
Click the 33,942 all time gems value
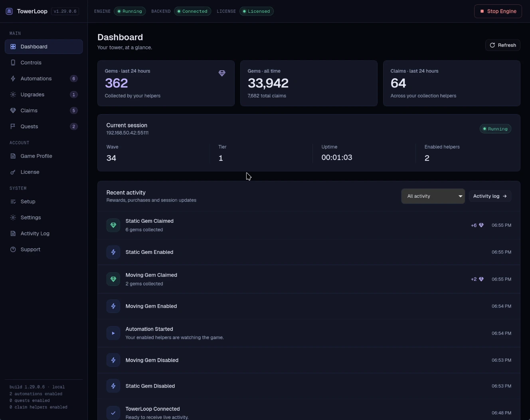coord(268,83)
